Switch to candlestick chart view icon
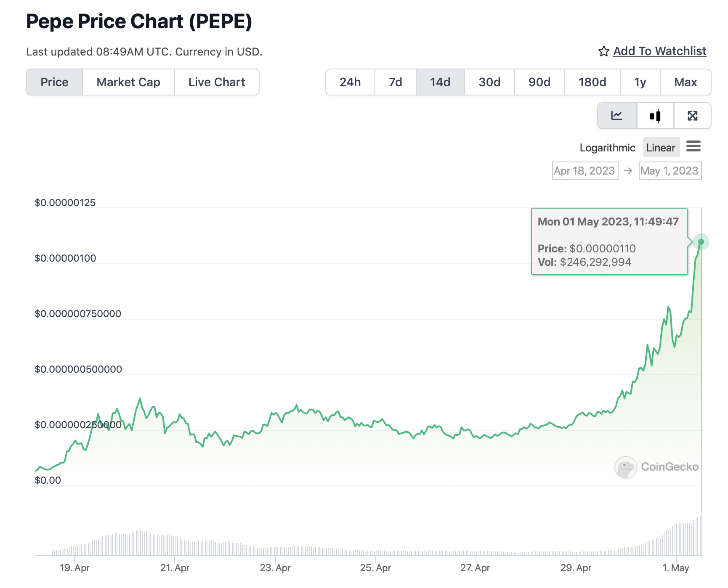Image resolution: width=728 pixels, height=588 pixels. [x=655, y=116]
